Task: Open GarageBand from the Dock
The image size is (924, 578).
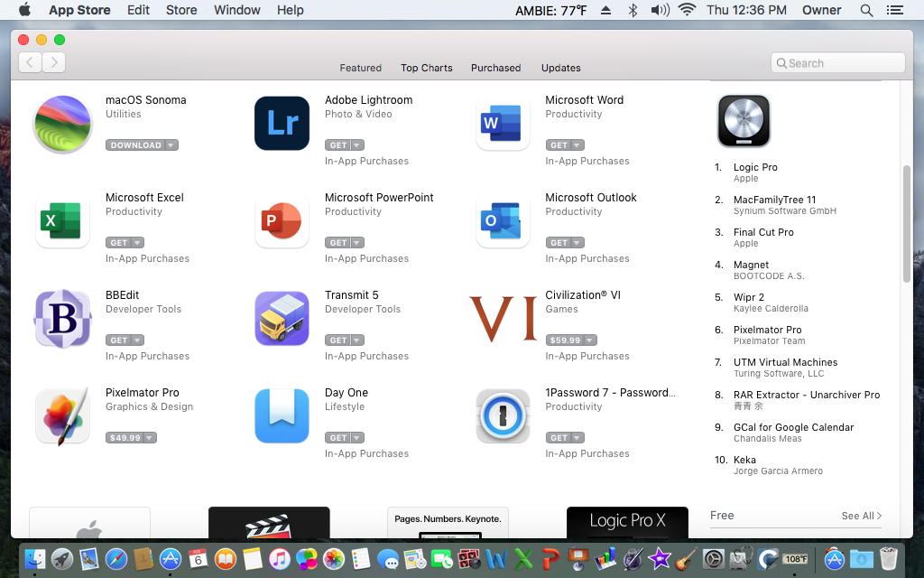Action: 686,558
